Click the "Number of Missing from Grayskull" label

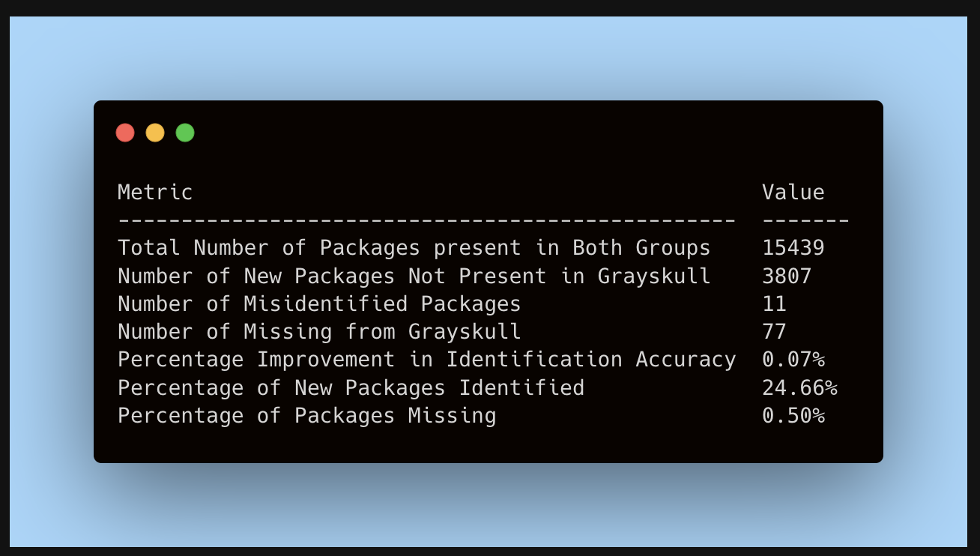pos(319,332)
